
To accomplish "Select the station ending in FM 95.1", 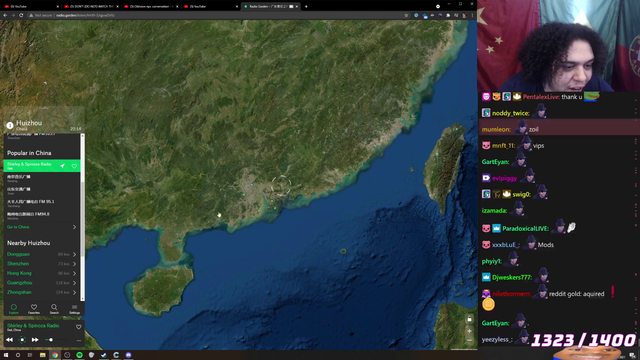I will tap(42, 203).
